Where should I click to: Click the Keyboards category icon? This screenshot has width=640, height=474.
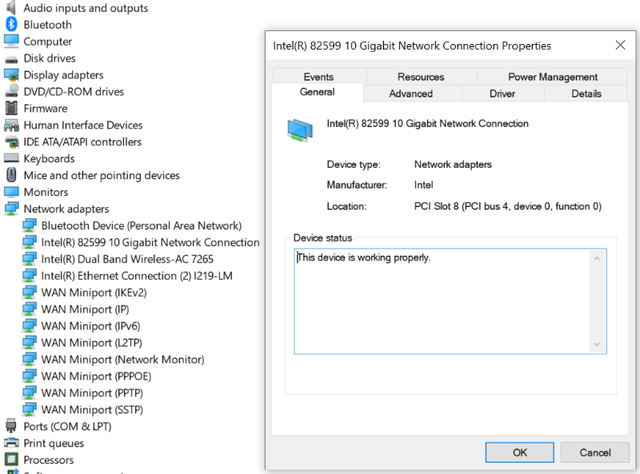(x=11, y=158)
